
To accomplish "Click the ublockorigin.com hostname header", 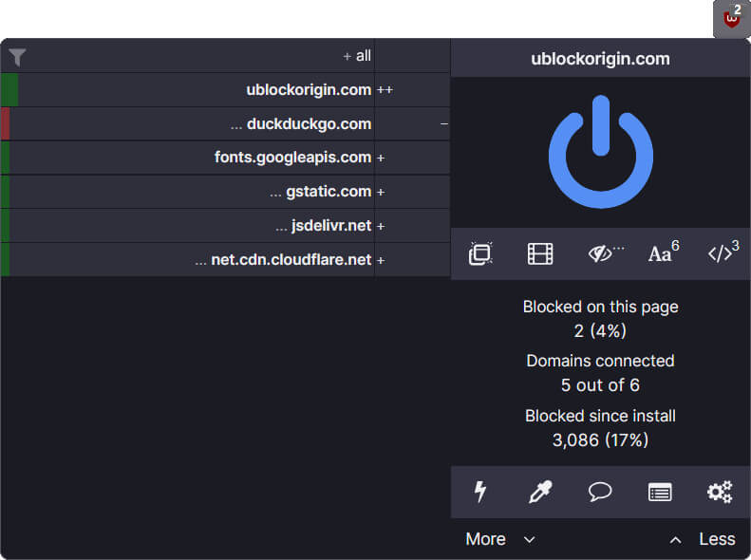I will pyautogui.click(x=601, y=59).
